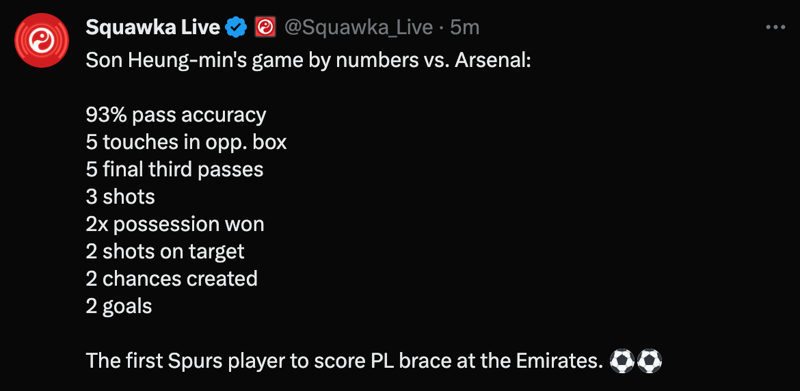Open the @Squawka_Live handle link
Viewport: 800px width, 391px height.
click(x=358, y=28)
